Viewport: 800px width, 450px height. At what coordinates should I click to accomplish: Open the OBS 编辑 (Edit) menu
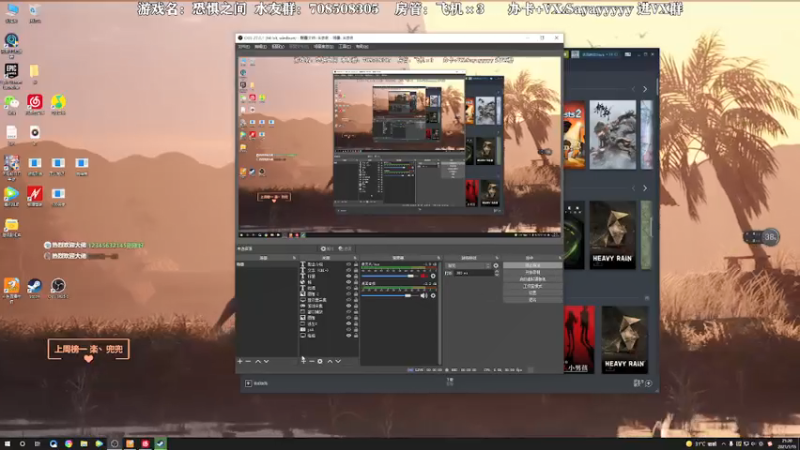261,46
